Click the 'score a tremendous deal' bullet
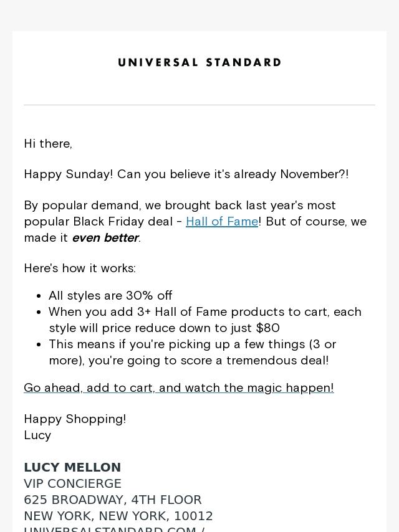This screenshot has height=532, width=399. (x=193, y=352)
